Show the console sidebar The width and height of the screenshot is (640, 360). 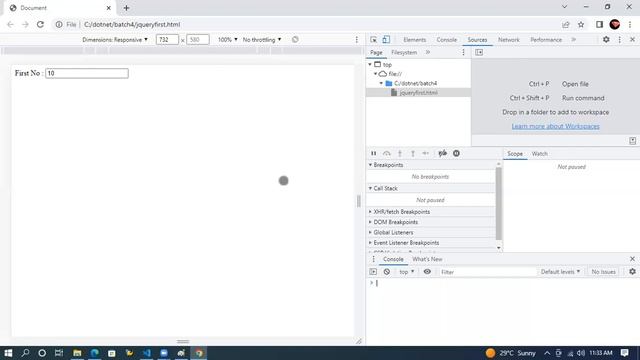click(373, 272)
